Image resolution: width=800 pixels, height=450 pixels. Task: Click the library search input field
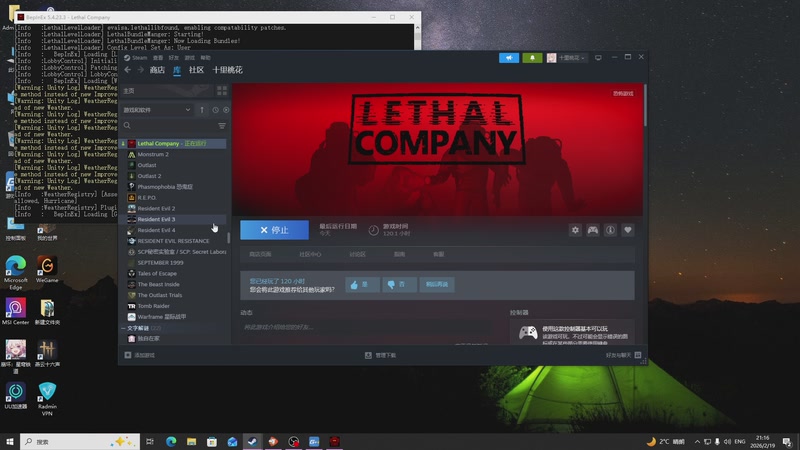pos(173,126)
